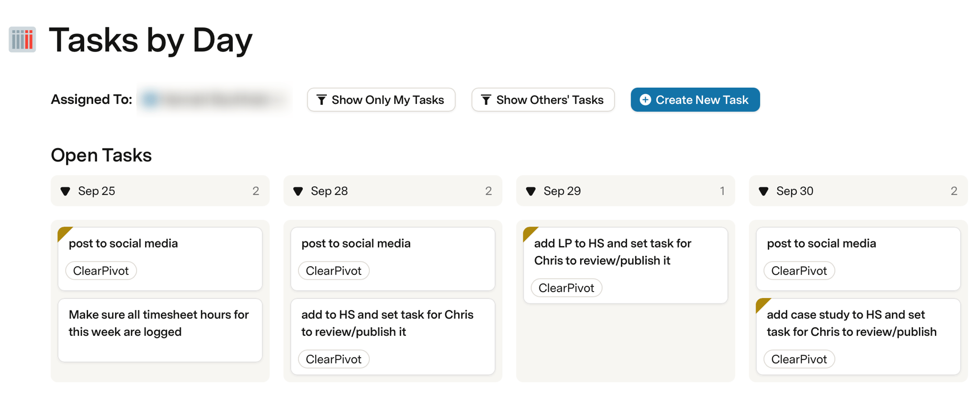Click the Sep 28 date label
The width and height of the screenshot is (980, 420).
(x=329, y=191)
